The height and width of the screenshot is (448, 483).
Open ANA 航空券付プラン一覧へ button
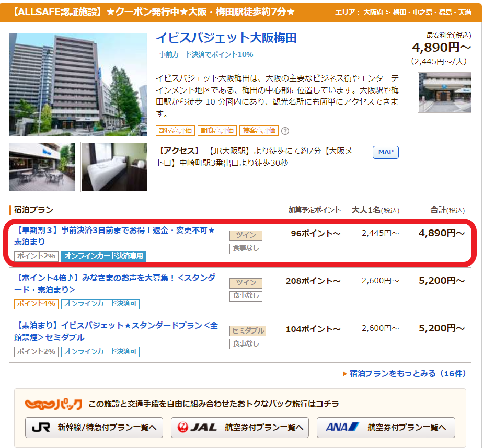(386, 428)
